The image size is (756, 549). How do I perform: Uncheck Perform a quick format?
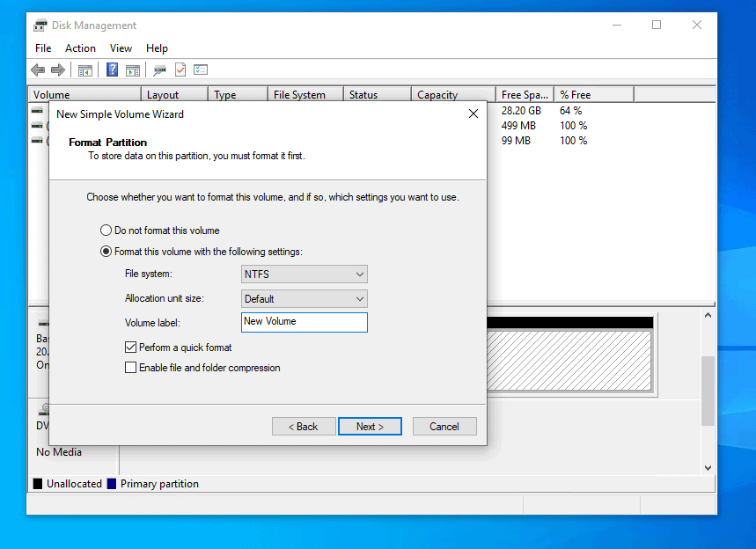pyautogui.click(x=130, y=347)
